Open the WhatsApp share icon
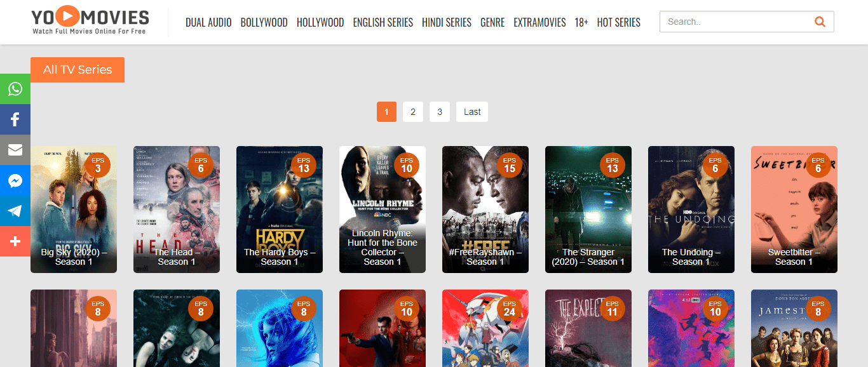The width and height of the screenshot is (868, 367). pyautogui.click(x=15, y=89)
